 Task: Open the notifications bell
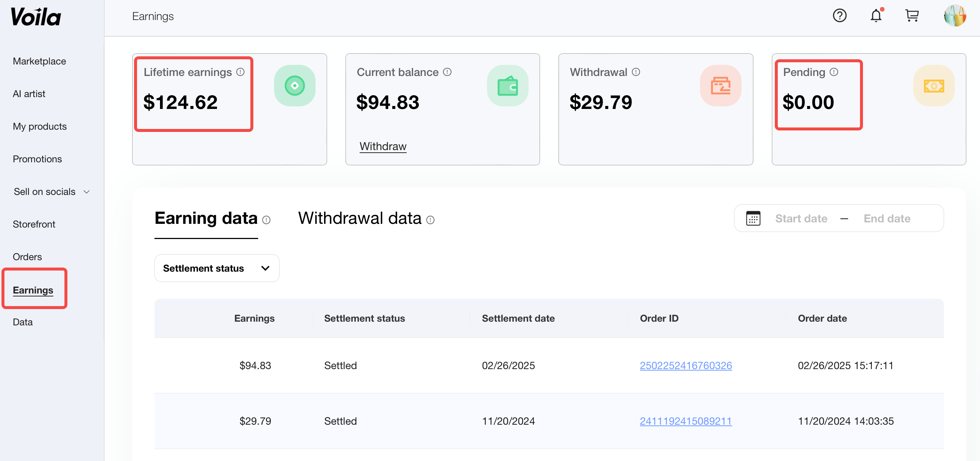(x=876, y=16)
